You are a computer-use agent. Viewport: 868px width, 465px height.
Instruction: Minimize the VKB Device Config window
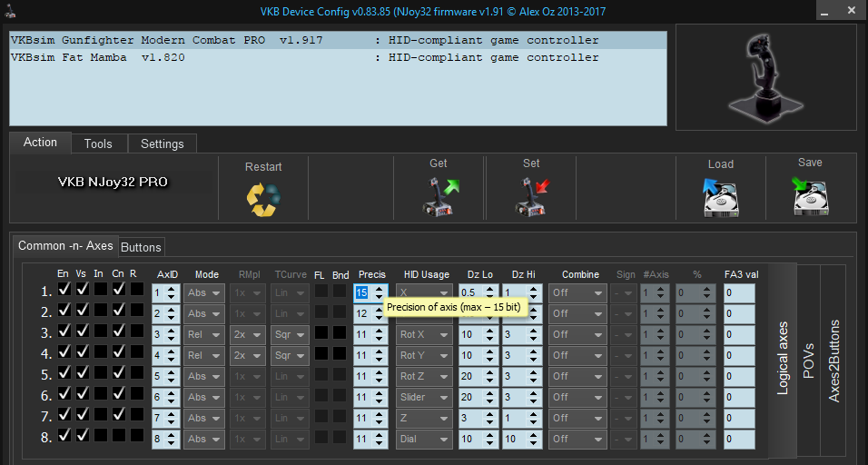(x=824, y=11)
